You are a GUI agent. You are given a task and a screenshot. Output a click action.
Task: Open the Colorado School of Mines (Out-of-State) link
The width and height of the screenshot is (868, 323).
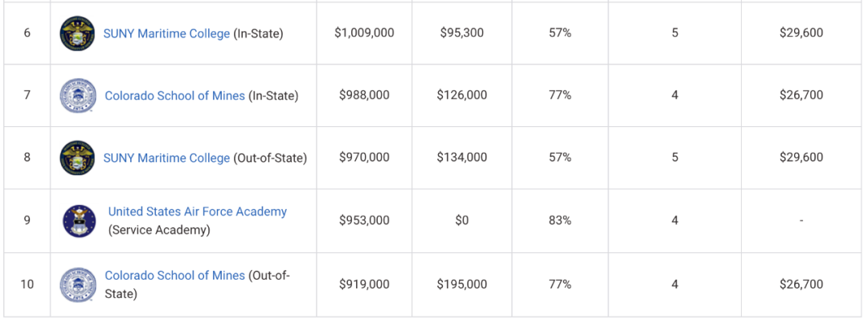pyautogui.click(x=174, y=276)
